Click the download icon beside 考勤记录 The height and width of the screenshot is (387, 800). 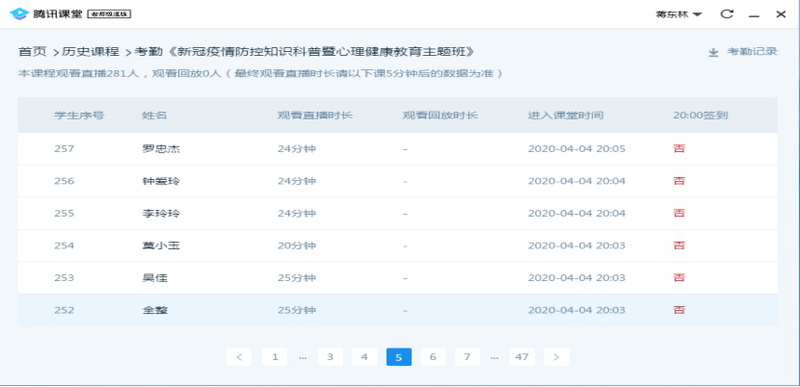pyautogui.click(x=713, y=52)
